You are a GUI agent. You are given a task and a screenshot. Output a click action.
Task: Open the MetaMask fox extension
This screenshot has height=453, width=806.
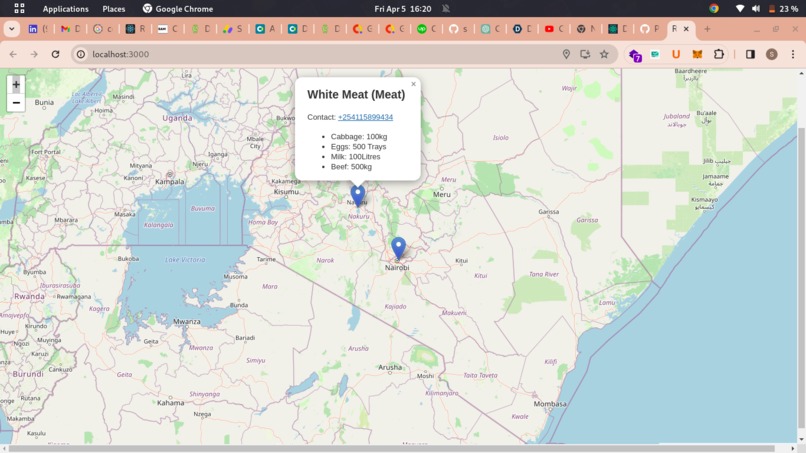[x=697, y=54]
